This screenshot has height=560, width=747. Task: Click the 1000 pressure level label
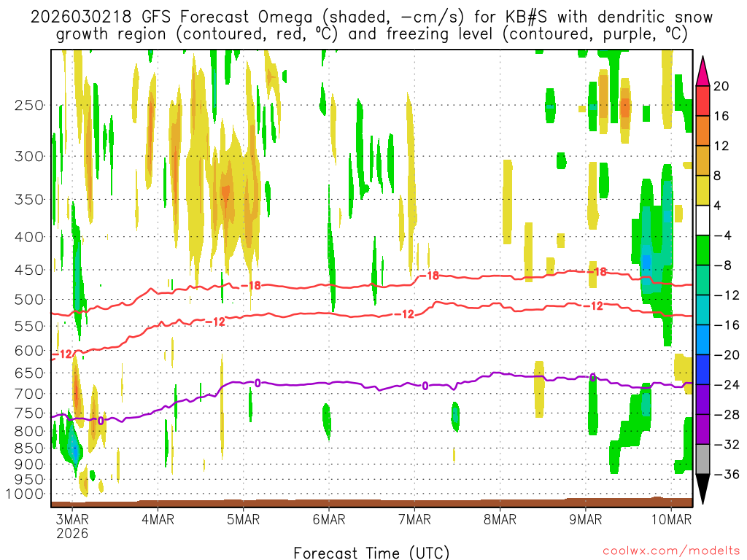(x=26, y=494)
